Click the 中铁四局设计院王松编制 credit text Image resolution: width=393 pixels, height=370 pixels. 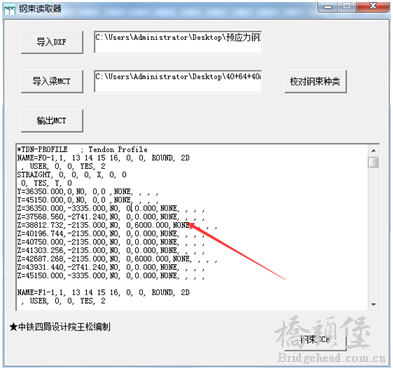point(60,327)
